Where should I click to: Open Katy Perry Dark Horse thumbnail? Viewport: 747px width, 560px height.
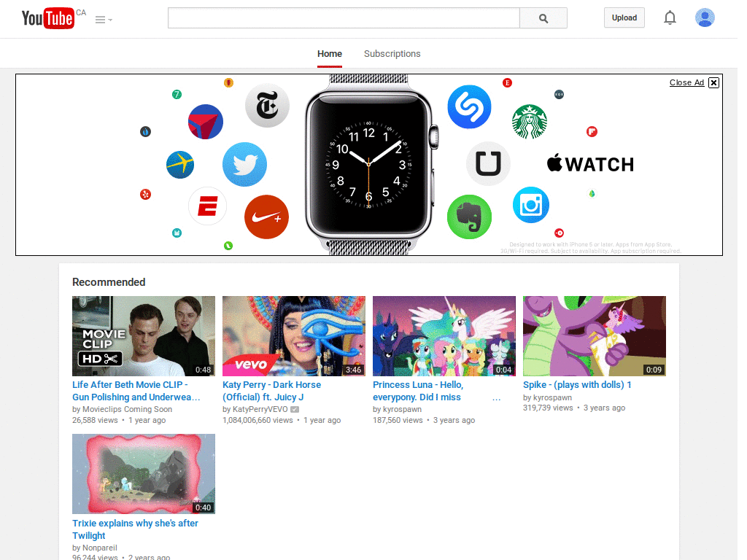pyautogui.click(x=294, y=336)
